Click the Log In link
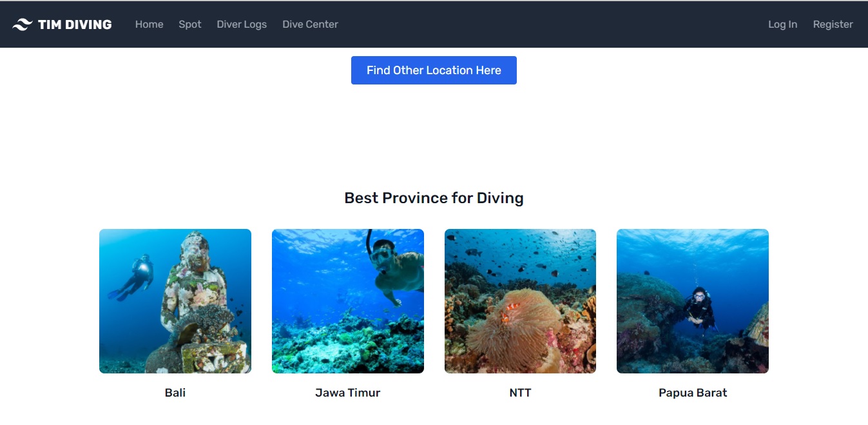This screenshot has height=425, width=868. 782,25
